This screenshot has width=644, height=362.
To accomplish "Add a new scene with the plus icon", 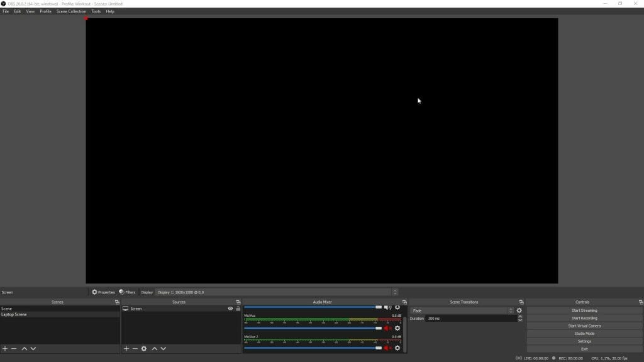I will [5, 349].
